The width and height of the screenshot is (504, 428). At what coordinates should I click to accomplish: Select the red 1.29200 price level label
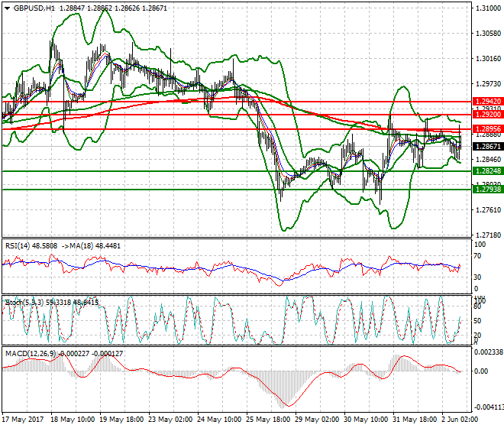click(x=488, y=114)
